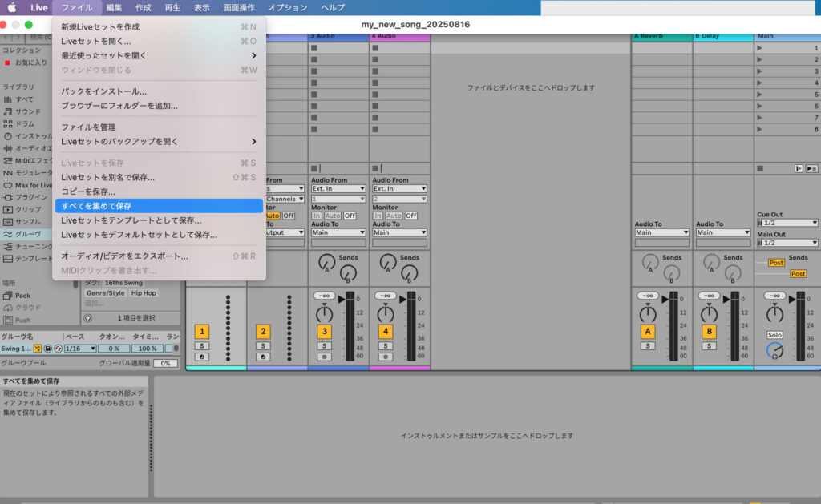821x504 pixels.
Task: Select the サウンド note icon in library
Action: (x=7, y=111)
